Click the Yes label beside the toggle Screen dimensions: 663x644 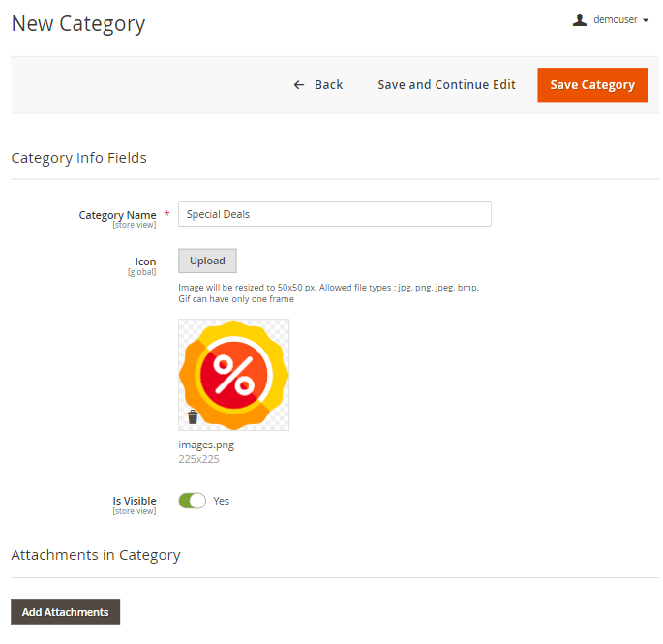(221, 501)
